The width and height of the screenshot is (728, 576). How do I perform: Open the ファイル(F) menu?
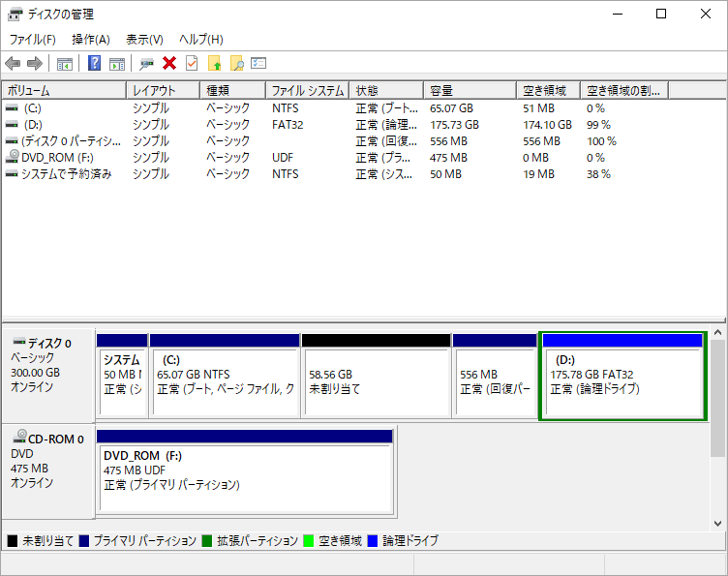[33, 40]
